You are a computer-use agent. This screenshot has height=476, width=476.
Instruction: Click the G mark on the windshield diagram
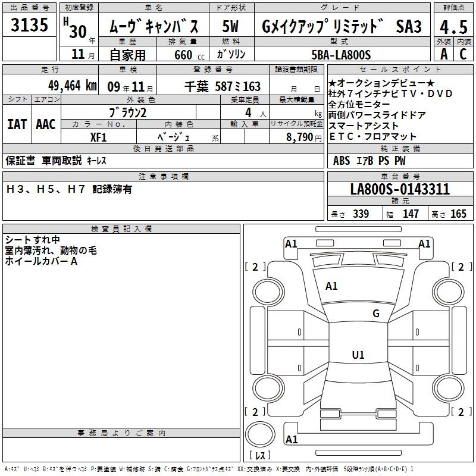tap(376, 314)
